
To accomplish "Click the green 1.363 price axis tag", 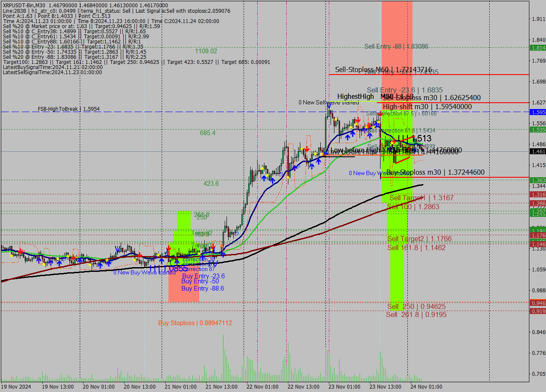I will coord(537,180).
